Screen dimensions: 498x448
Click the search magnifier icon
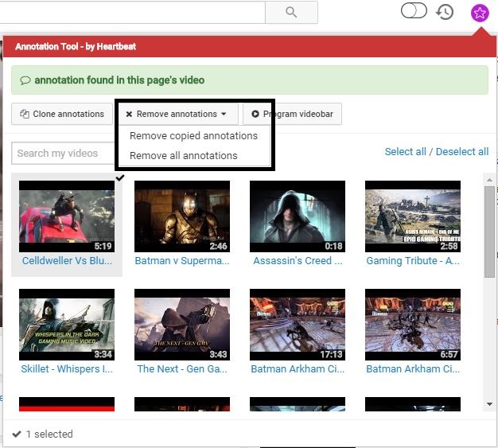tap(291, 12)
